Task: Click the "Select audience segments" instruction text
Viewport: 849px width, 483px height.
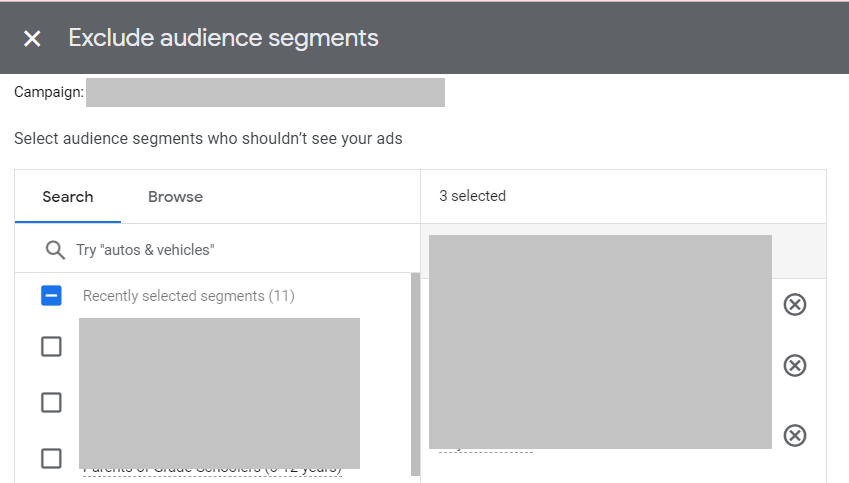Action: 208,138
